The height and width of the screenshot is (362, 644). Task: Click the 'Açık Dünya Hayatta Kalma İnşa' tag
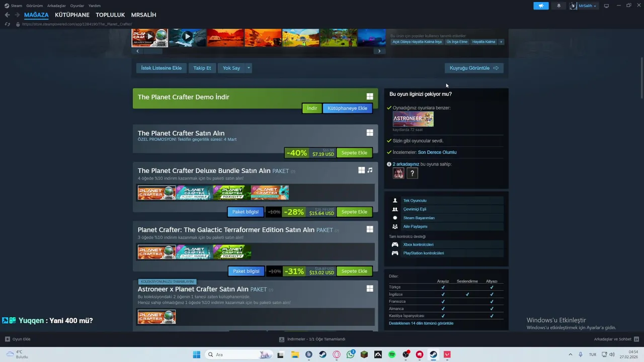417,42
